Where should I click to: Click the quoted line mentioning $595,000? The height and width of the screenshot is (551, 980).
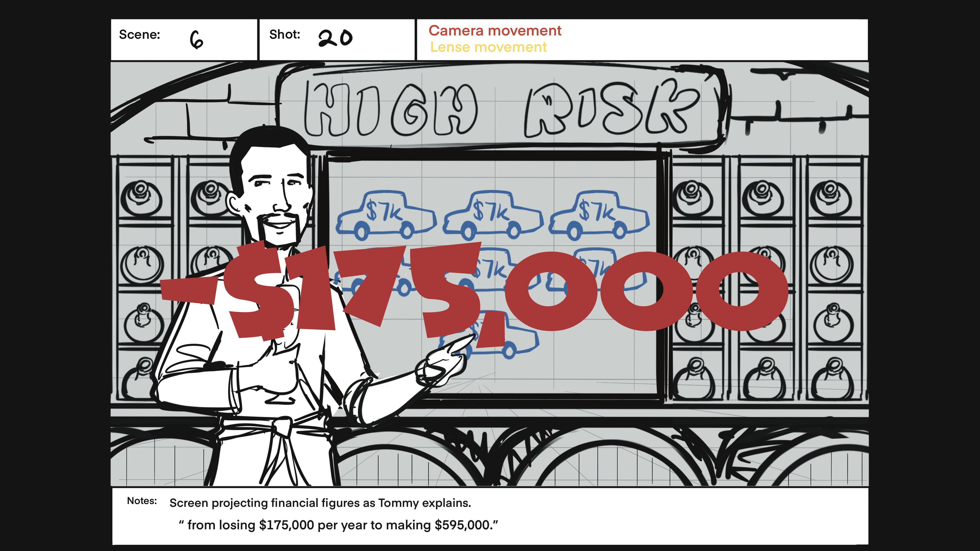338,525
